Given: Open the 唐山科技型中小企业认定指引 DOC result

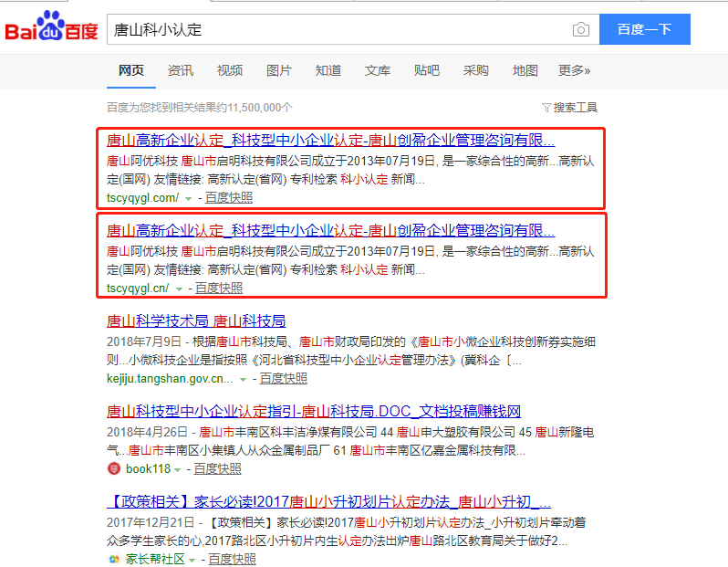Looking at the screenshot, I should pyautogui.click(x=314, y=411).
